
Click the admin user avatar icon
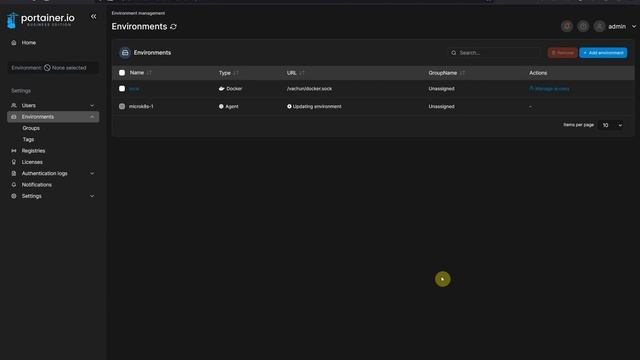pyautogui.click(x=599, y=26)
